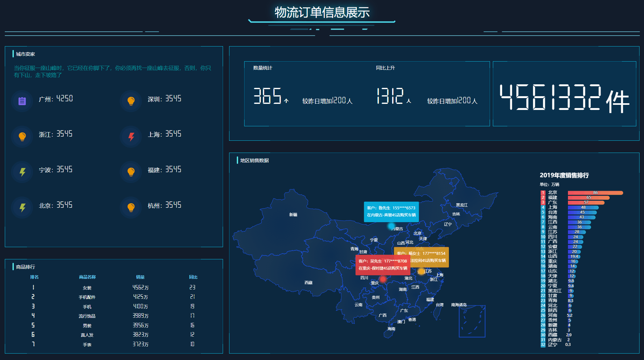Click the 上海 ranking bar showing 48
The height and width of the screenshot is (360, 644).
[583, 207]
